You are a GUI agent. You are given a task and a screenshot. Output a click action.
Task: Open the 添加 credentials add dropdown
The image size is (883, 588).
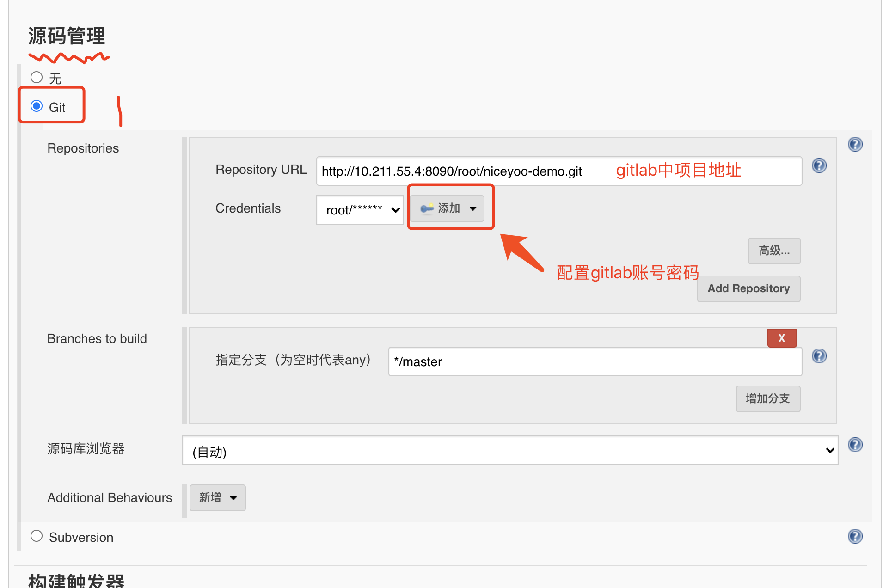[447, 208]
